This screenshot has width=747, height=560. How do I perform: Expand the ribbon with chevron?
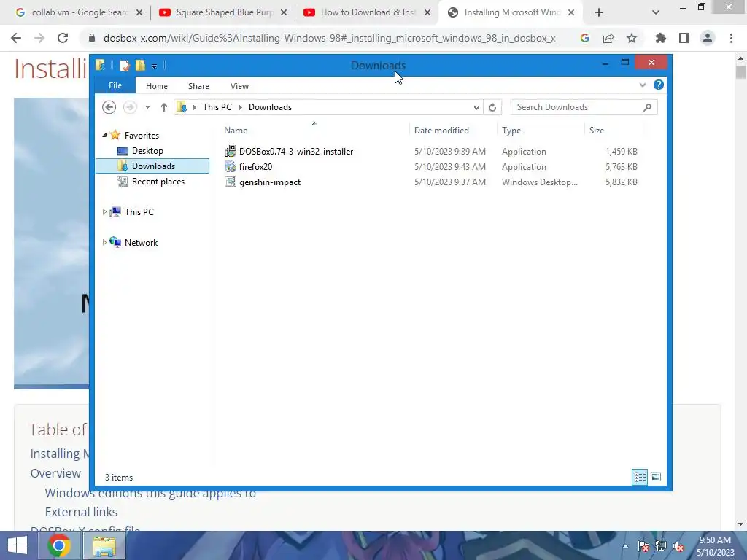642,85
